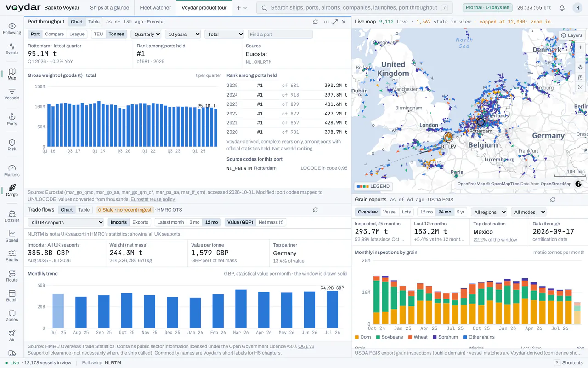
Task: Open the Total cargo type dropdown
Action: point(225,34)
